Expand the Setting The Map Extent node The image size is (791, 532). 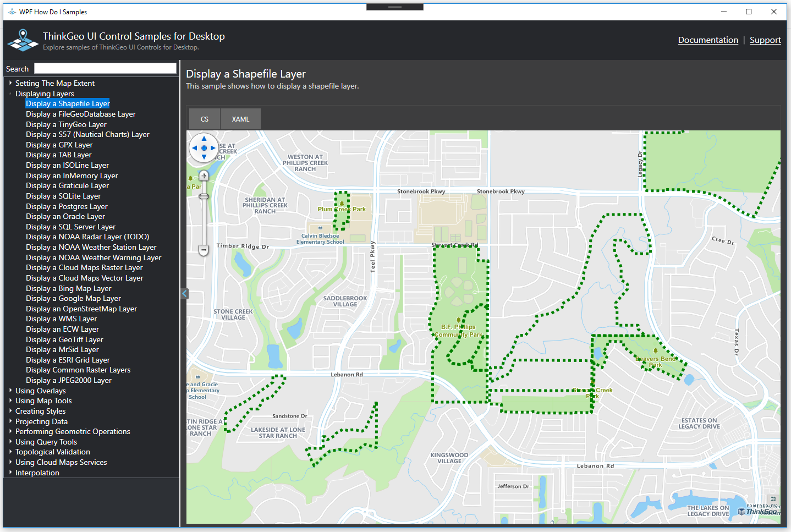pos(10,83)
